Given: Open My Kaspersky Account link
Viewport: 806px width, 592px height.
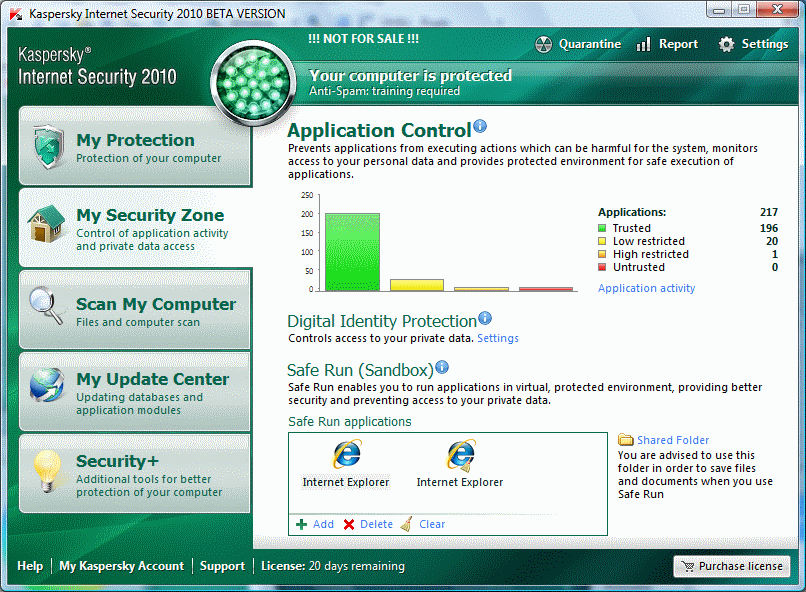Looking at the screenshot, I should coord(121,566).
